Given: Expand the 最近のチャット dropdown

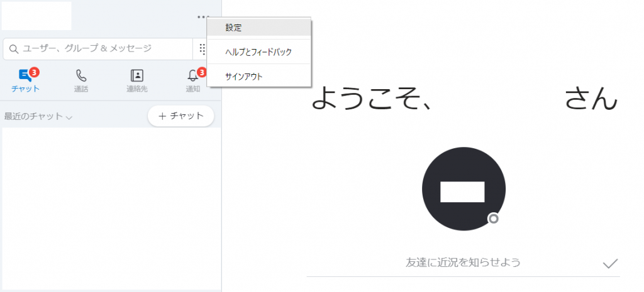Looking at the screenshot, I should (x=38, y=116).
